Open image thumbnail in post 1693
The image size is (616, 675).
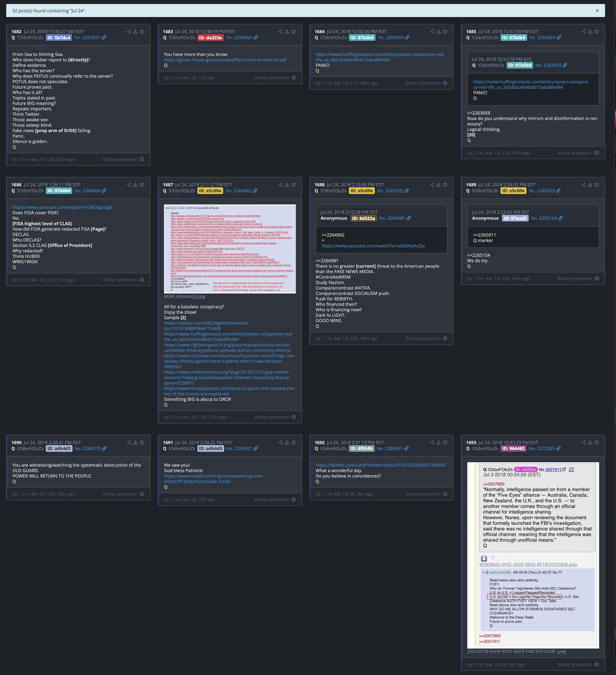click(x=533, y=555)
